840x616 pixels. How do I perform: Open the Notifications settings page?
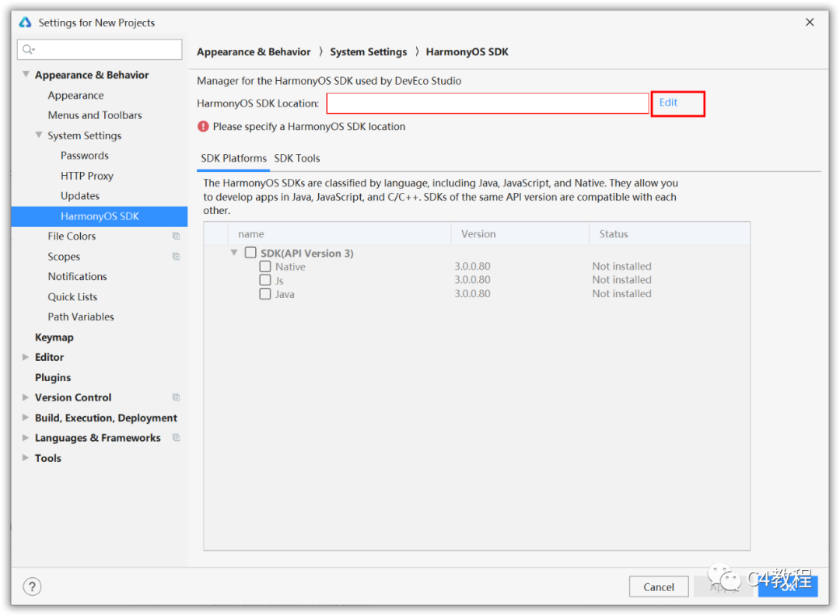point(77,276)
